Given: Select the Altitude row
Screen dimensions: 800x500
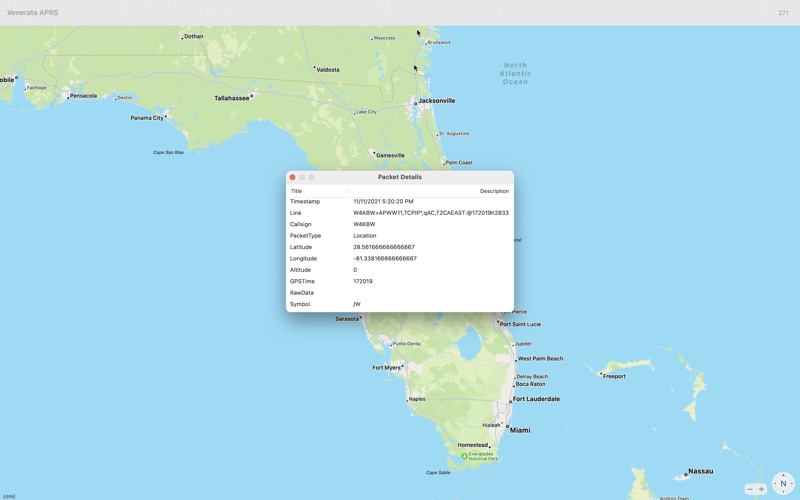Looking at the screenshot, I should pyautogui.click(x=400, y=270).
